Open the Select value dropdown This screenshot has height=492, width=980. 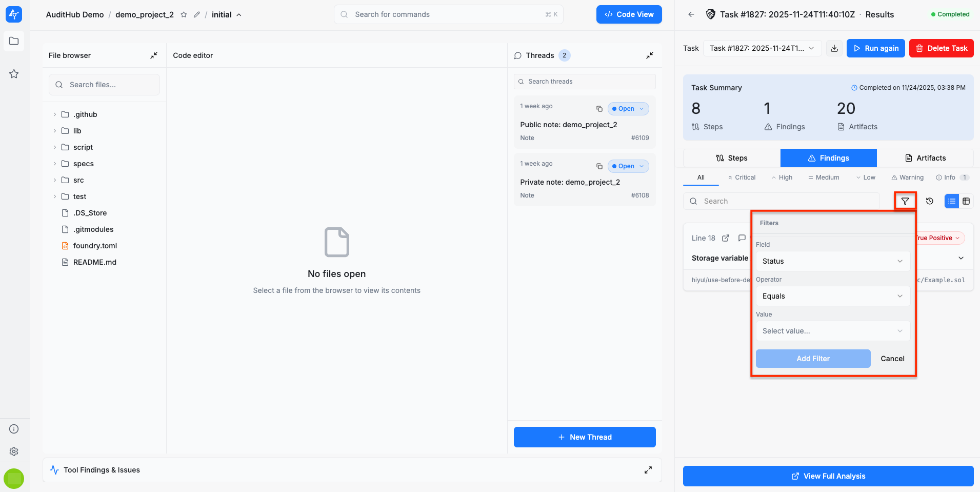coord(832,331)
